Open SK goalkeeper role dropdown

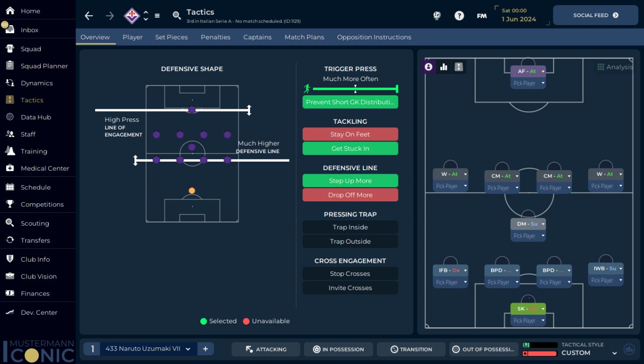click(528, 309)
